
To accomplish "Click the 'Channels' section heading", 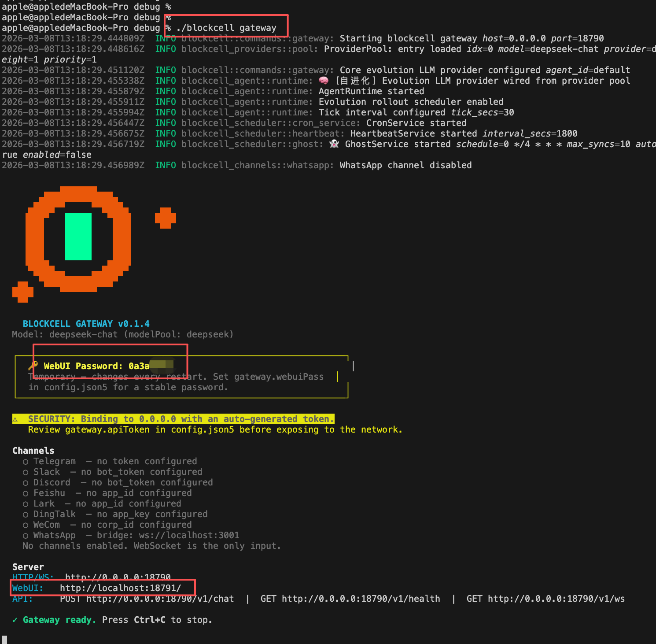I will point(33,451).
